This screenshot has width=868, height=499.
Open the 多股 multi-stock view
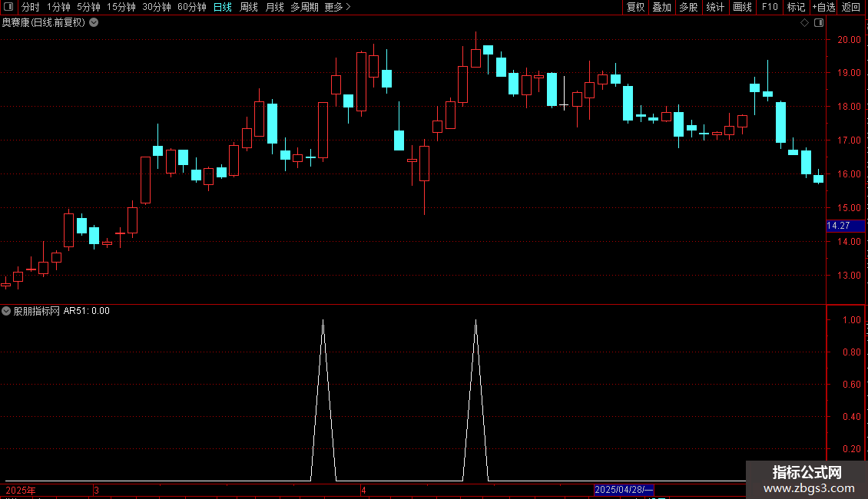click(x=688, y=7)
